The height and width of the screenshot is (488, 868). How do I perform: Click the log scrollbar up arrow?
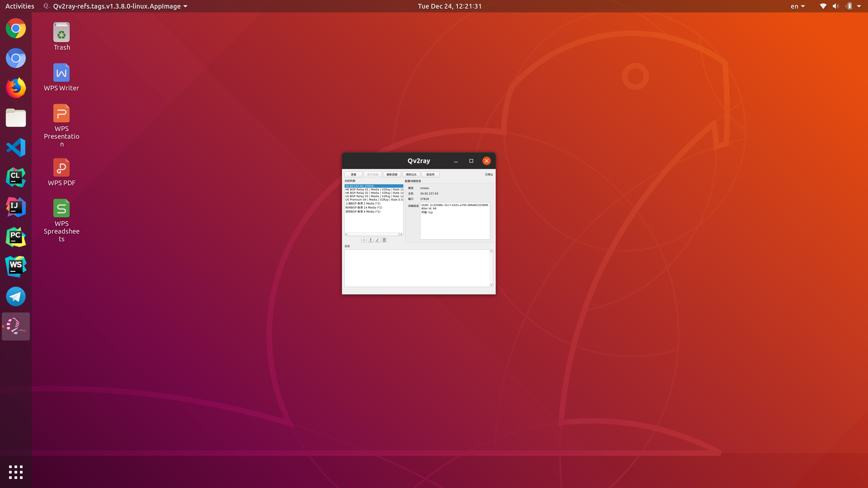coord(491,251)
